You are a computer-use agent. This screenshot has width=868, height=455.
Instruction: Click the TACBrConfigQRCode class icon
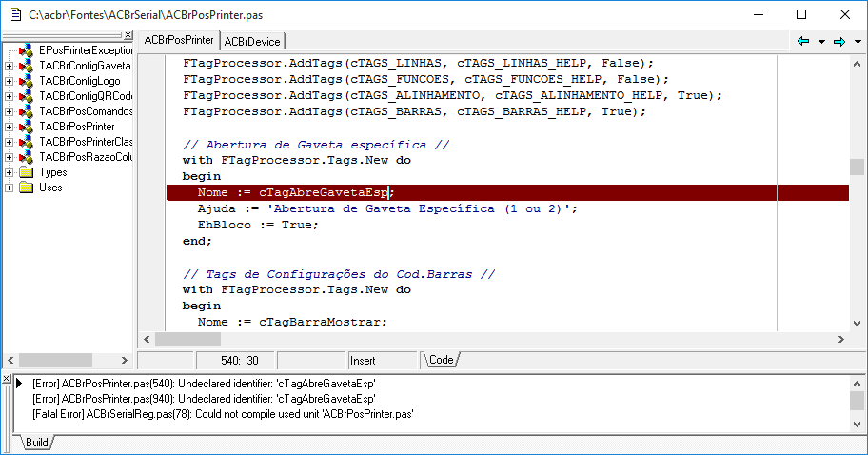(26, 96)
